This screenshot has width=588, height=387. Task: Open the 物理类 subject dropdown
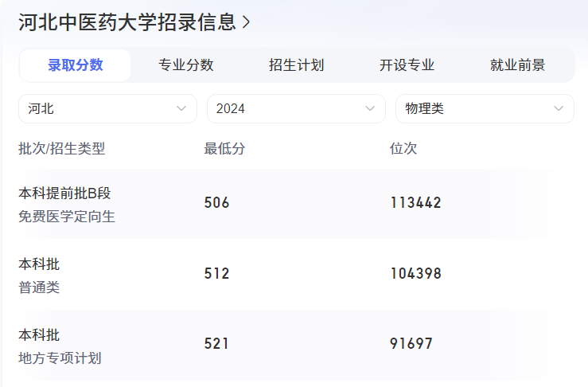click(485, 108)
